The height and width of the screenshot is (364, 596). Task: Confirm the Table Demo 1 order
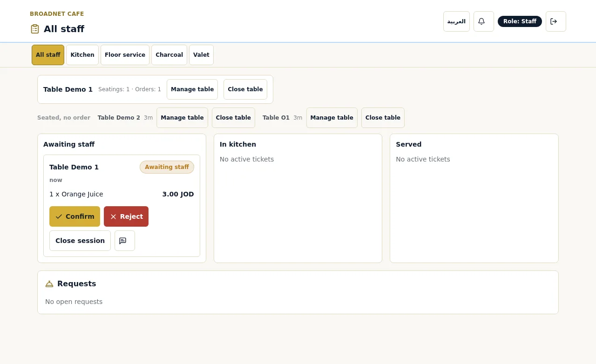tap(74, 216)
